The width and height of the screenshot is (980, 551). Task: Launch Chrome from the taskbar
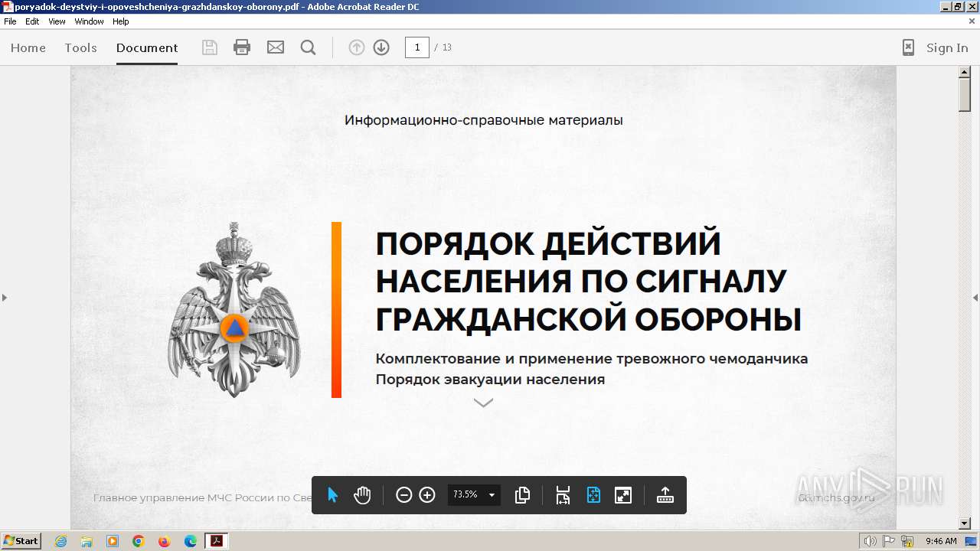point(139,541)
